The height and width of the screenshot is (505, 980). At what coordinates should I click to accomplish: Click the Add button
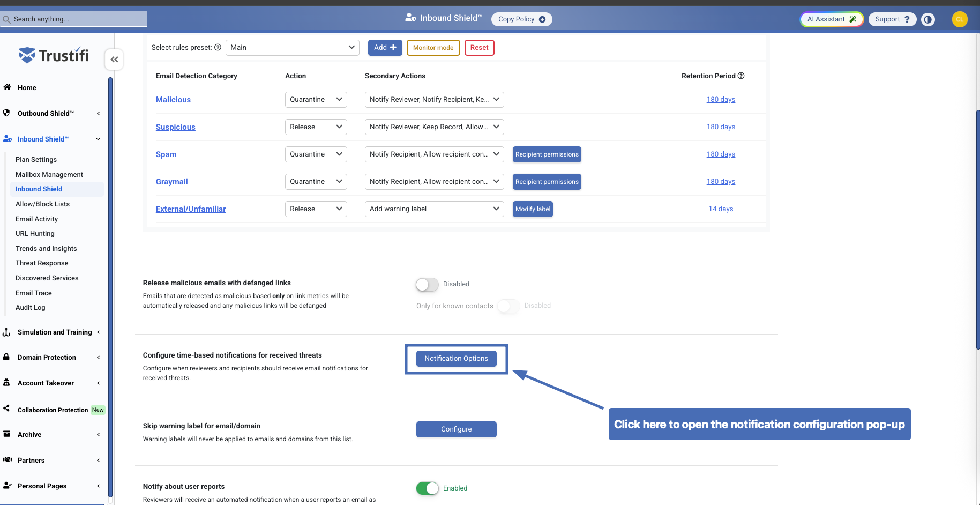(x=385, y=48)
